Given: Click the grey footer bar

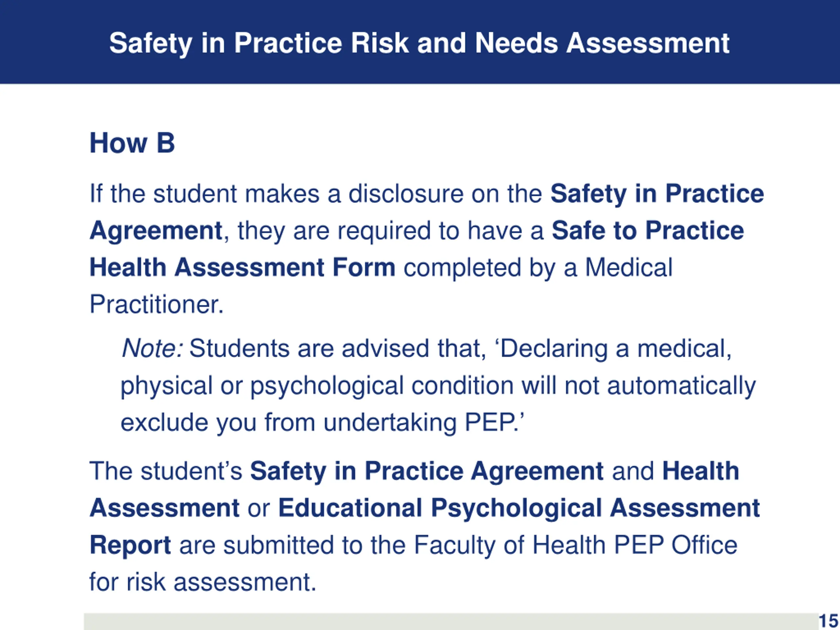Looking at the screenshot, I should tap(448, 622).
